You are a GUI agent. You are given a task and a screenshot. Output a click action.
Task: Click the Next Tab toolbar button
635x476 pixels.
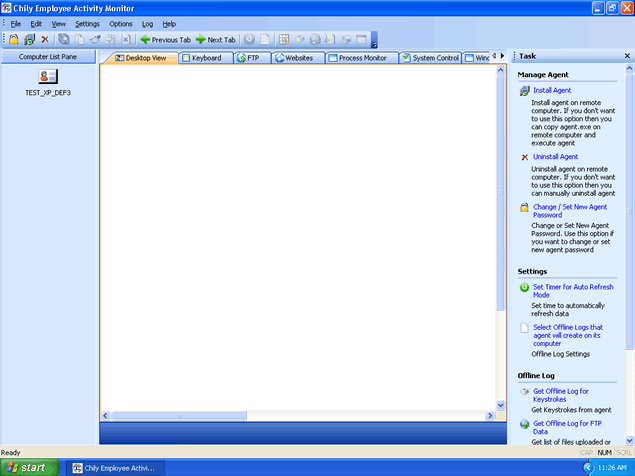[x=216, y=39]
